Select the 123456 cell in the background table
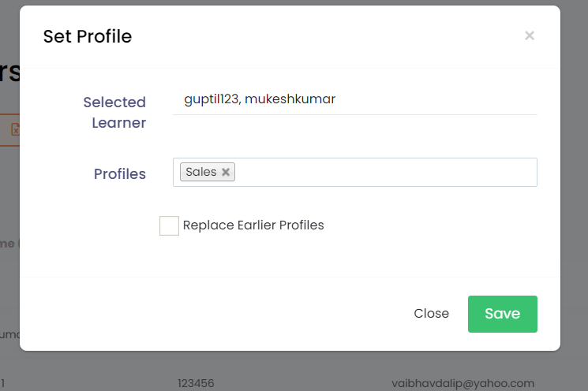 pyautogui.click(x=197, y=383)
